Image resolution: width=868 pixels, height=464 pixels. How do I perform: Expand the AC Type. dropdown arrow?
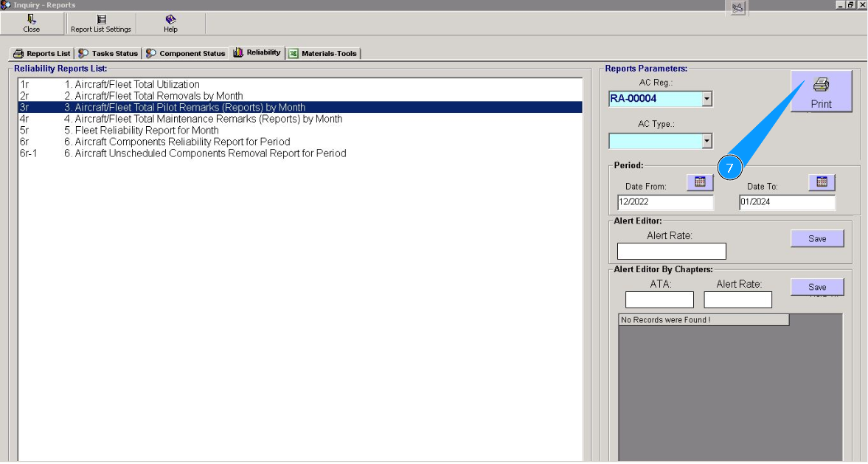coord(706,141)
